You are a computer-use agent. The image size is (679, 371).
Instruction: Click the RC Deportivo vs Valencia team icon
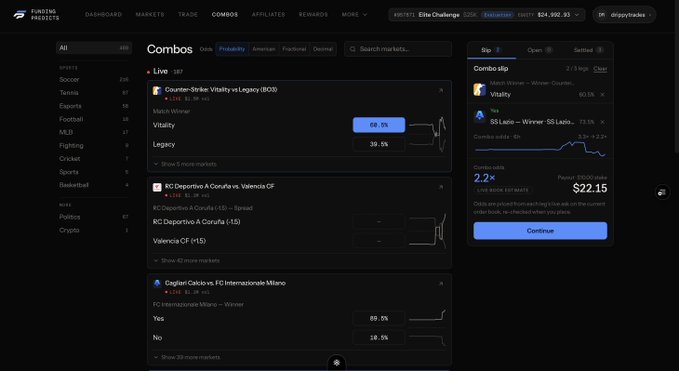coord(157,187)
